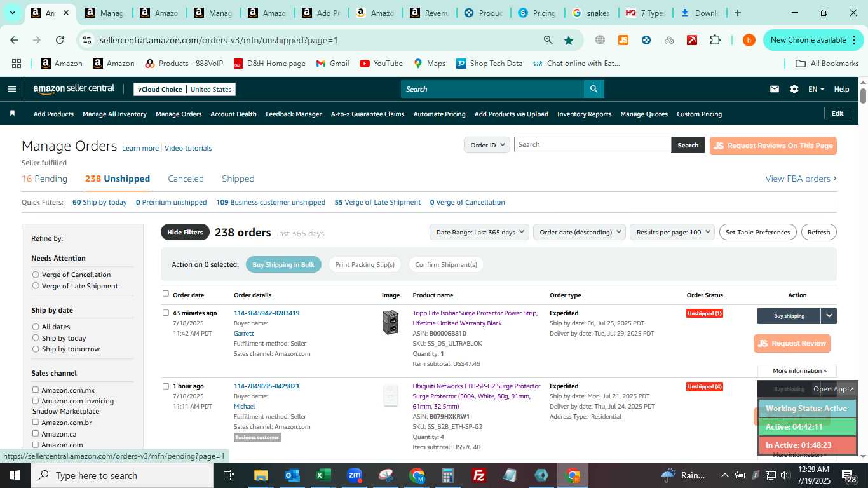
Task: Open Automate Pricing in nav bar
Action: (x=439, y=114)
